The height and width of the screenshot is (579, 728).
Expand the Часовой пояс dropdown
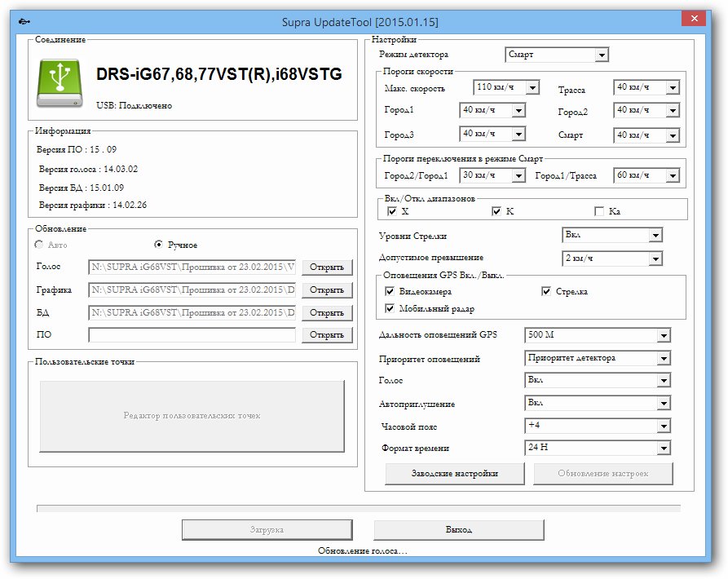pyautogui.click(x=598, y=426)
